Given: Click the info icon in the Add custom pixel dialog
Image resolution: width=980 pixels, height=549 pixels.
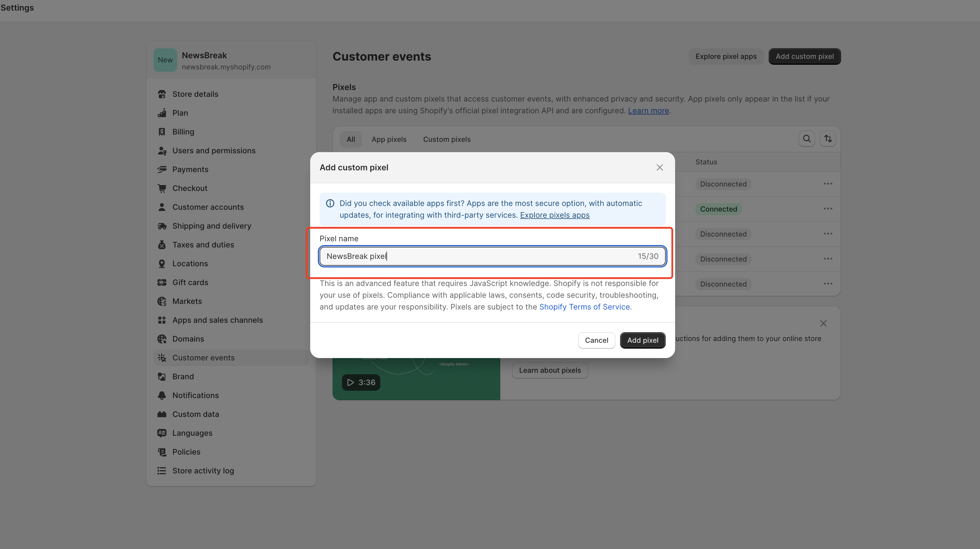Looking at the screenshot, I should (x=330, y=203).
